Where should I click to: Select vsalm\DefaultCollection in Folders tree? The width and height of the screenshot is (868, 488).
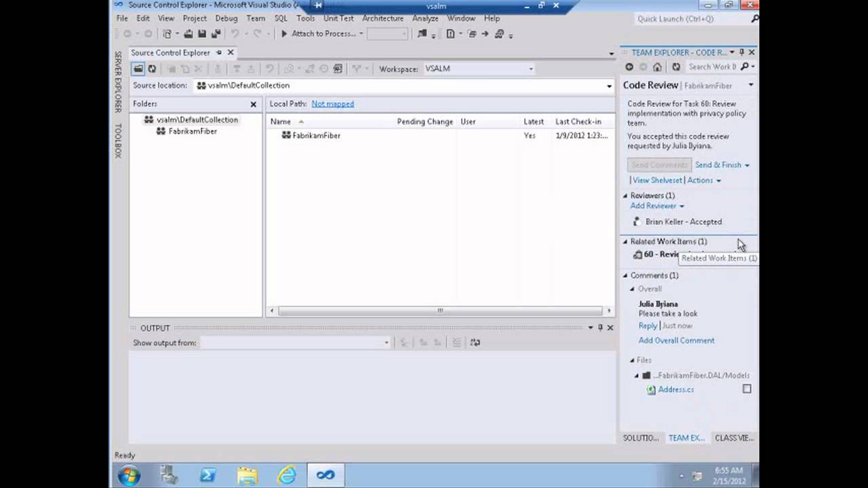pyautogui.click(x=197, y=120)
